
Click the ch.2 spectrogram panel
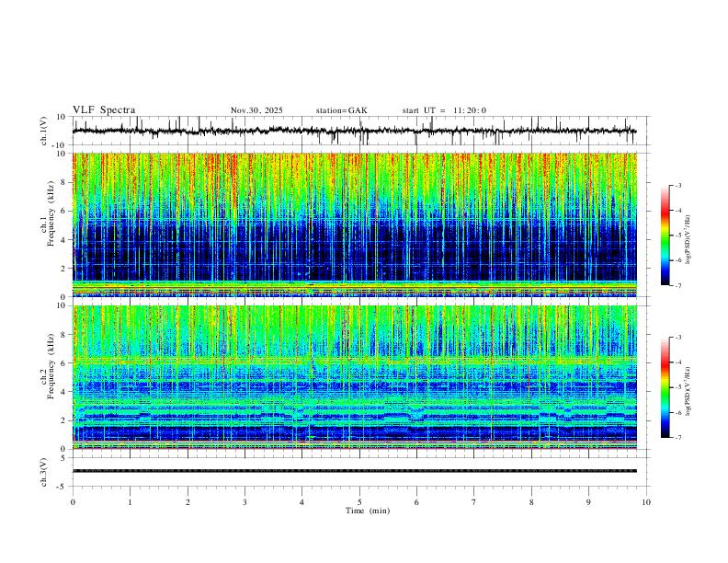click(355, 377)
